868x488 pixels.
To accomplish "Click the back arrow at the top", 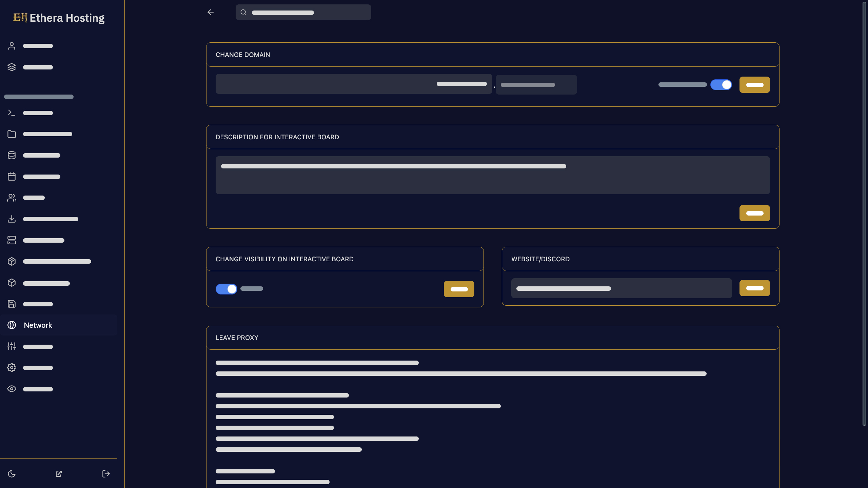I will pyautogui.click(x=211, y=12).
